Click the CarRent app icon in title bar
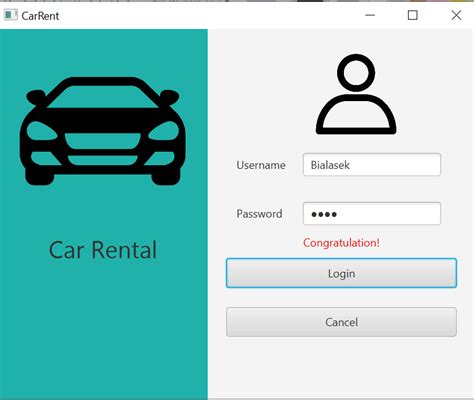Image resolution: width=474 pixels, height=400 pixels. [x=10, y=15]
